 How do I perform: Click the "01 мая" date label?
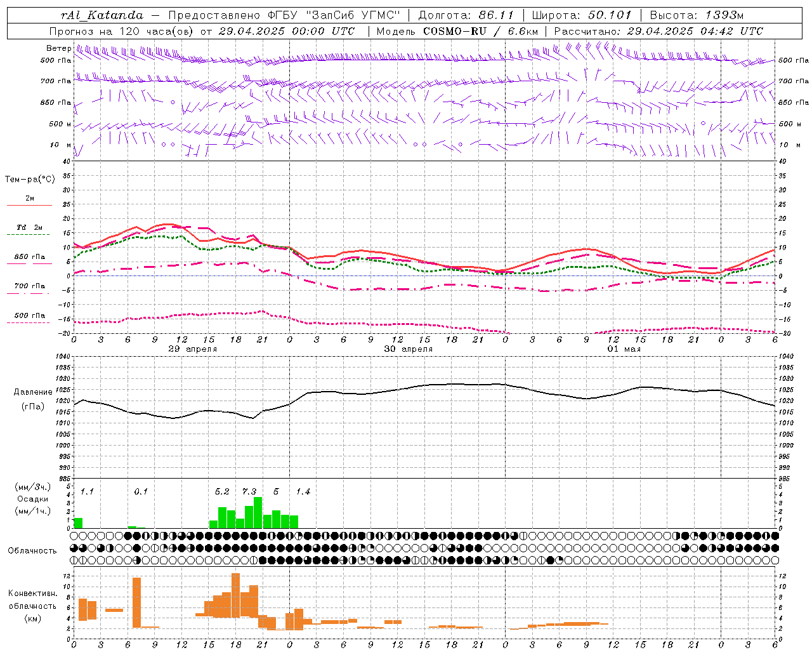coord(624,349)
